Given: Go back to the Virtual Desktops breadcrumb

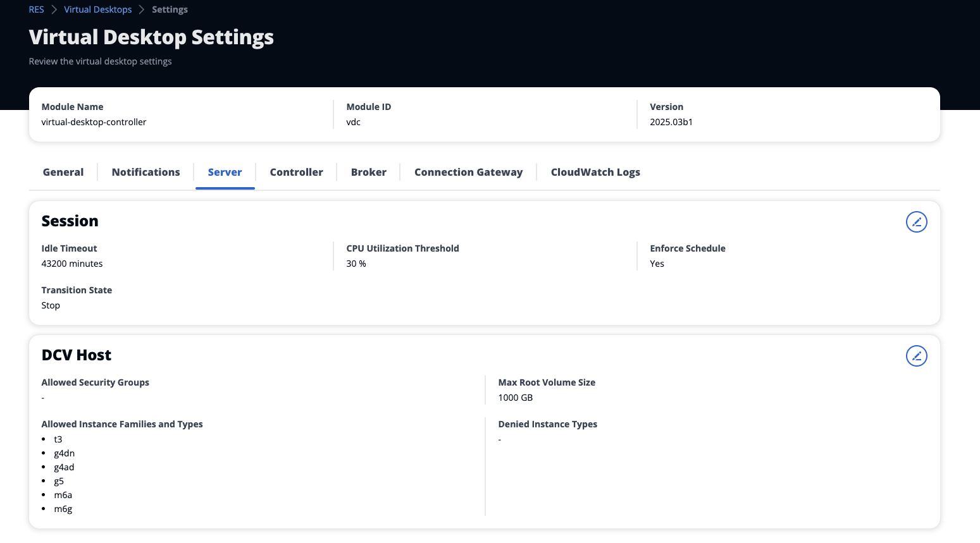Looking at the screenshot, I should tap(97, 9).
